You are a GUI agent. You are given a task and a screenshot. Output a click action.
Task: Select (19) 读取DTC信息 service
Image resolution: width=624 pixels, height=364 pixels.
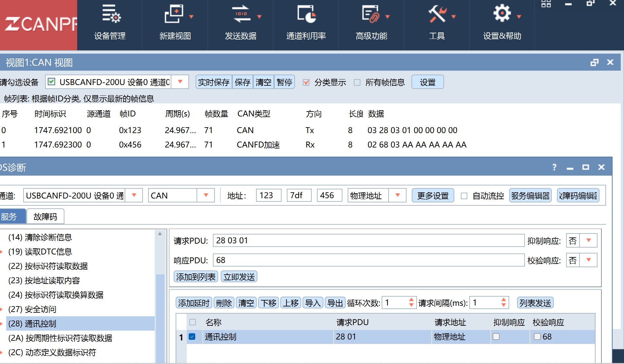click(40, 251)
